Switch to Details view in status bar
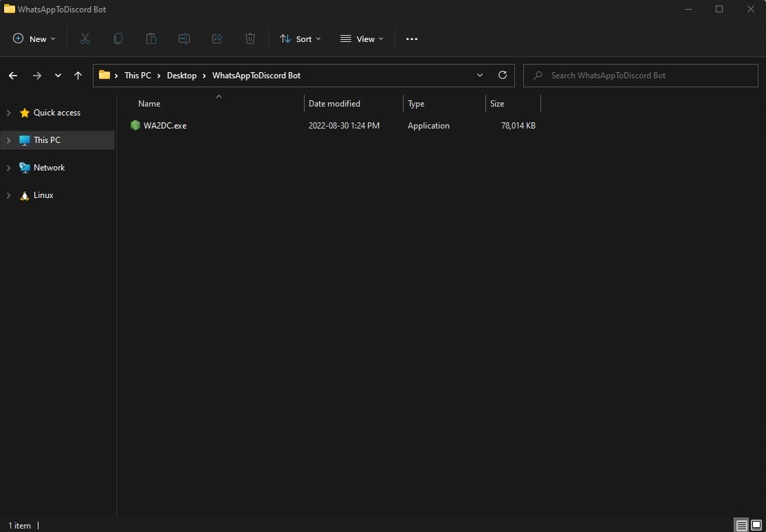The image size is (766, 532). (742, 526)
